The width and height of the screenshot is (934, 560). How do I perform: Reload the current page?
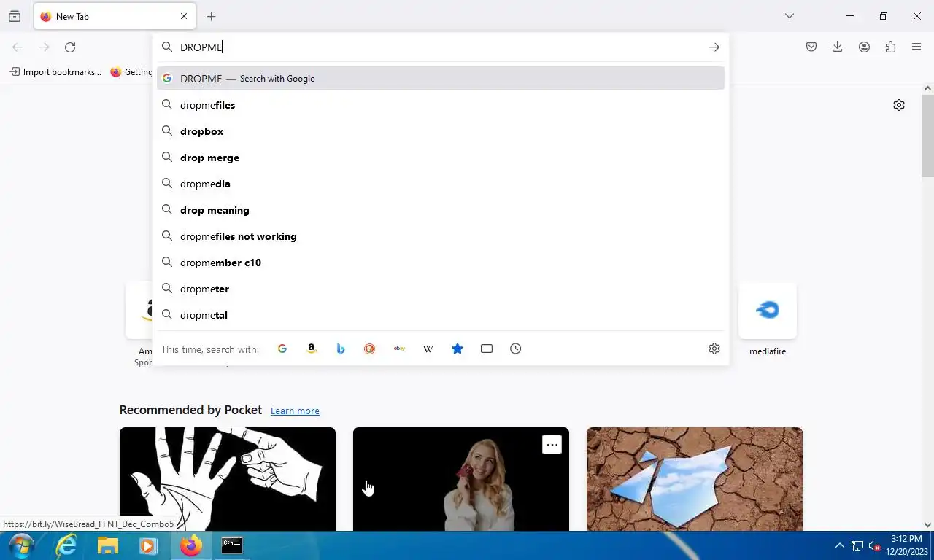(x=70, y=47)
